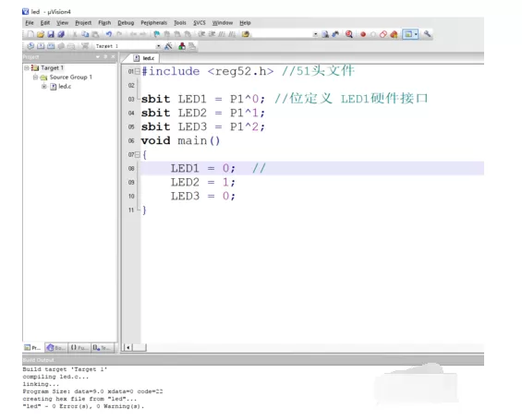The image size is (522, 420).
Task: Open the Window layout dropdown arrow
Action: [416, 34]
